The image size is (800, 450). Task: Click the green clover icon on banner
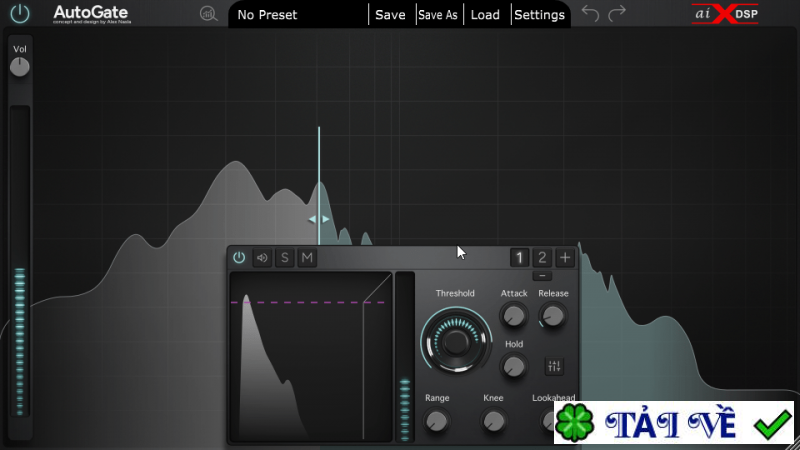575,423
